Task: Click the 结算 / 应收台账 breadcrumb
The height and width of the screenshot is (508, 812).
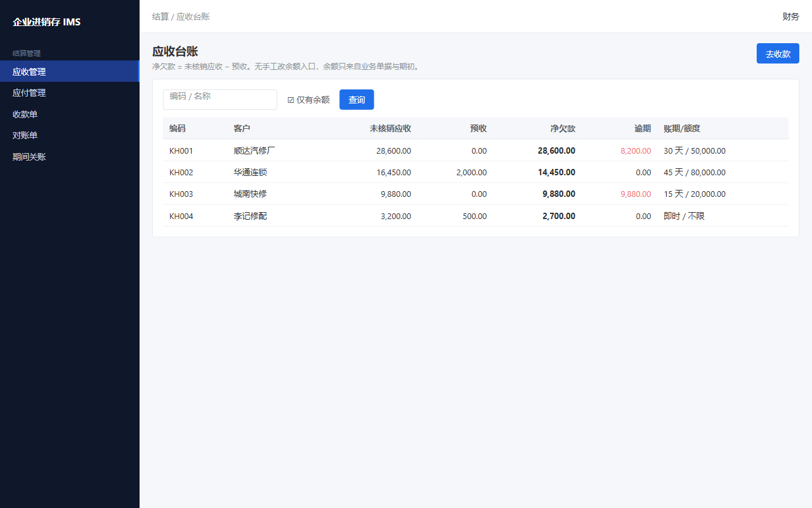Action: point(181,17)
